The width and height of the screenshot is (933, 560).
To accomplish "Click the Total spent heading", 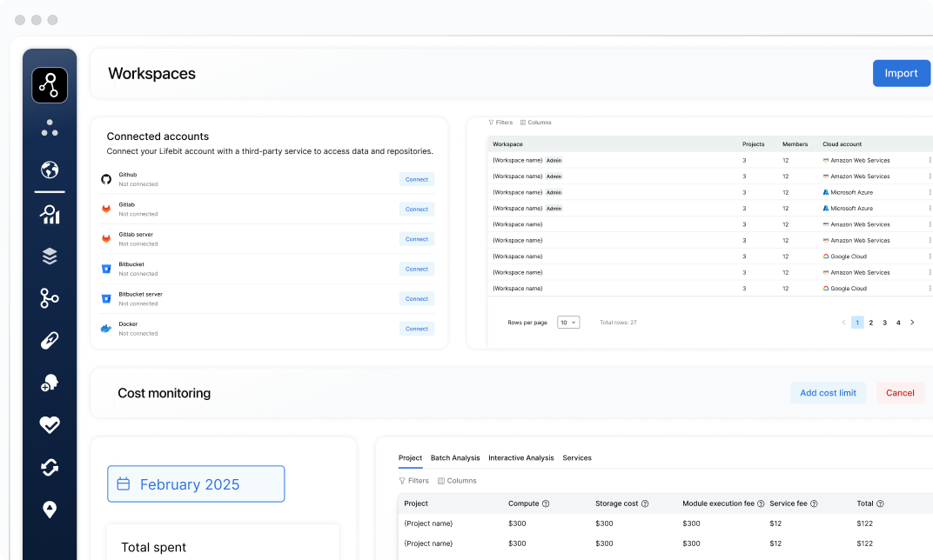I will pos(153,548).
